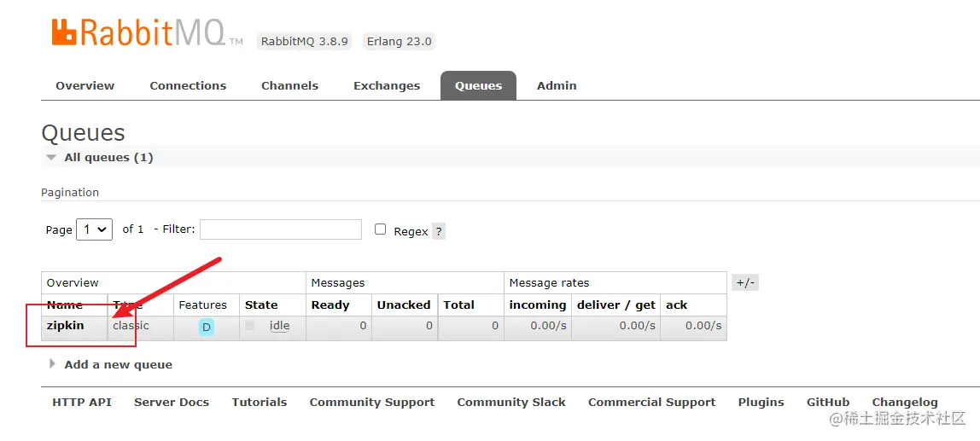980x441 pixels.
Task: Open the HTTP API link
Action: 82,402
